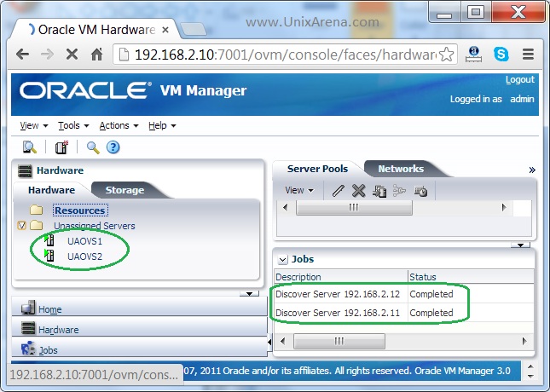Switch to the Storage tab
The image size is (550, 392).
[124, 190]
